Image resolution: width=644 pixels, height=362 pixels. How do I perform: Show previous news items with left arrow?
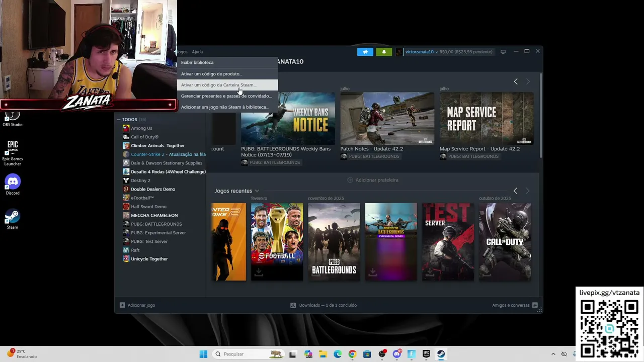pos(516,81)
